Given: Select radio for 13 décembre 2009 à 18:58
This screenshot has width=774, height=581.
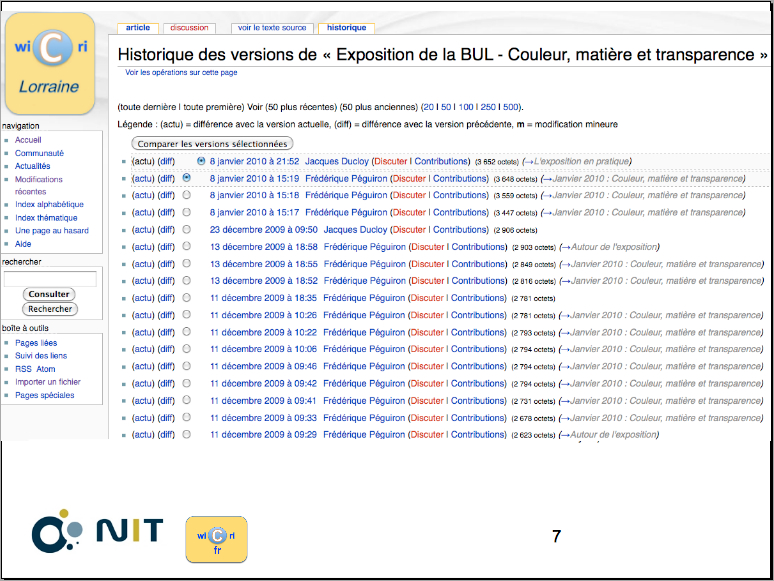Looking at the screenshot, I should [x=187, y=246].
